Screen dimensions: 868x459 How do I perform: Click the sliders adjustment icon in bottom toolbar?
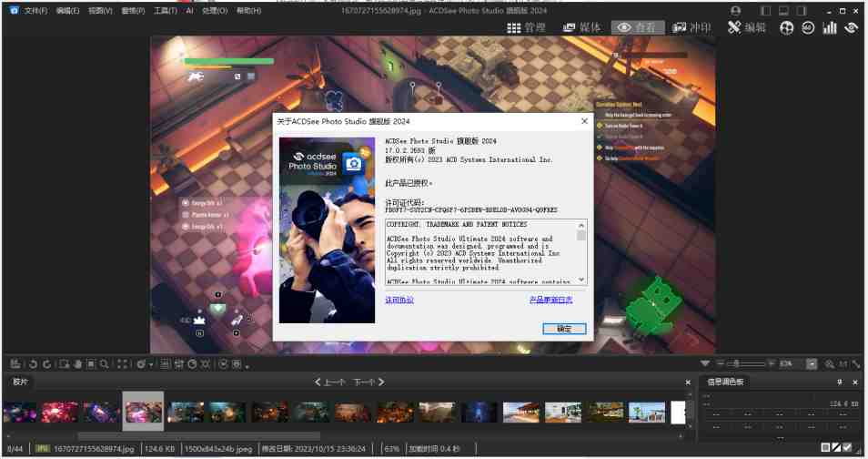[179, 364]
